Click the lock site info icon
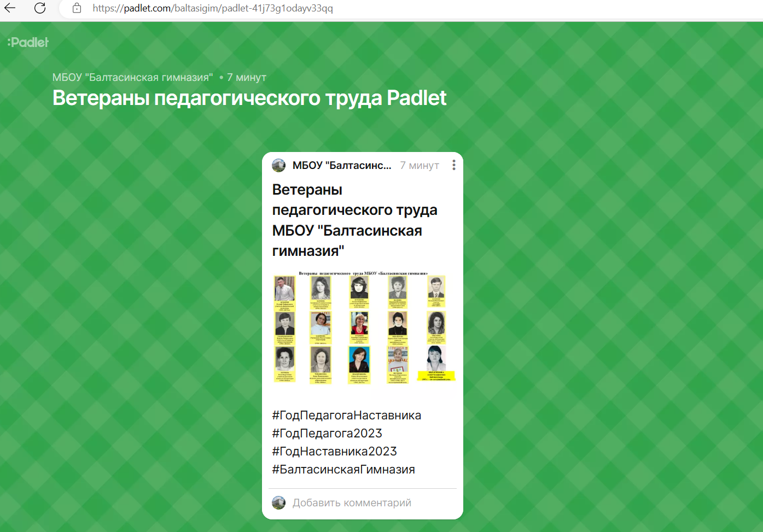Screen dimensions: 763x532 click(77, 8)
